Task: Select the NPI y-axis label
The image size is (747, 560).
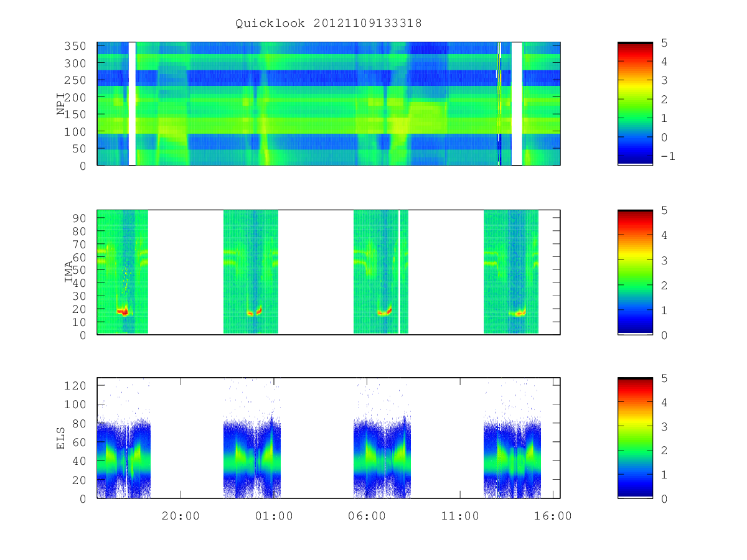Action: click(61, 104)
